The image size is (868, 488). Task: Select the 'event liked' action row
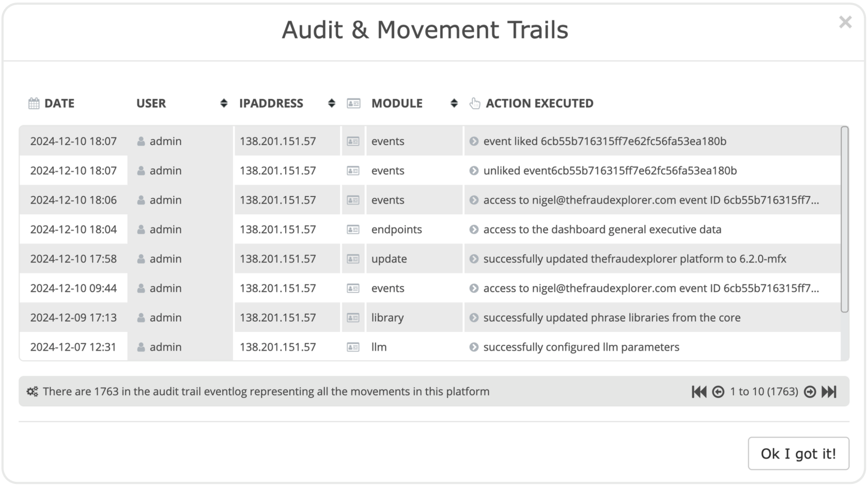point(430,141)
